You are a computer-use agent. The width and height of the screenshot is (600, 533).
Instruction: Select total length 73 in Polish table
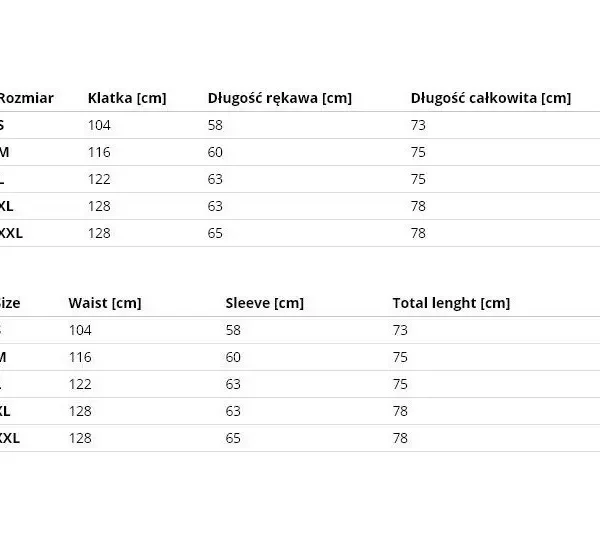coord(418,125)
